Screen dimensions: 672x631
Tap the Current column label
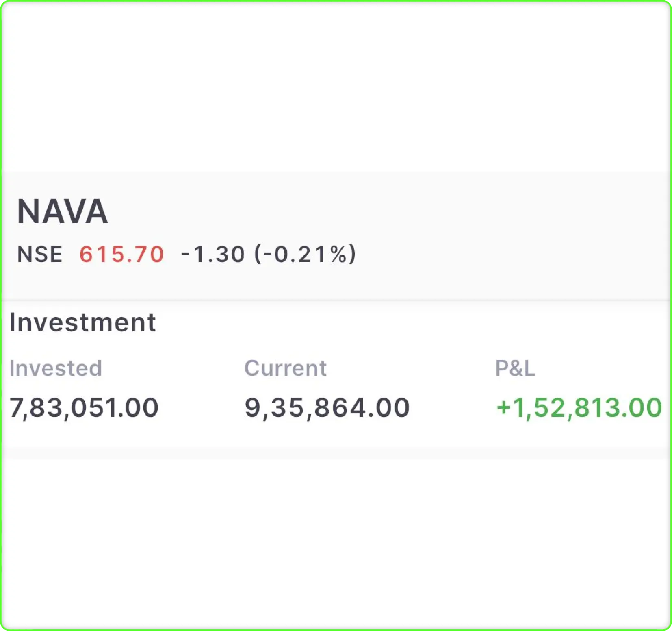(x=285, y=368)
